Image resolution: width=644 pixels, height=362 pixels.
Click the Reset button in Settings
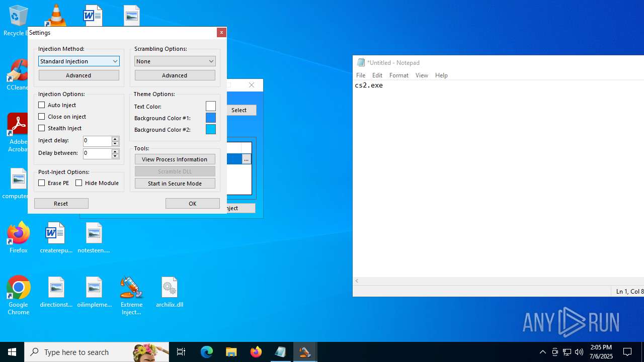(61, 203)
